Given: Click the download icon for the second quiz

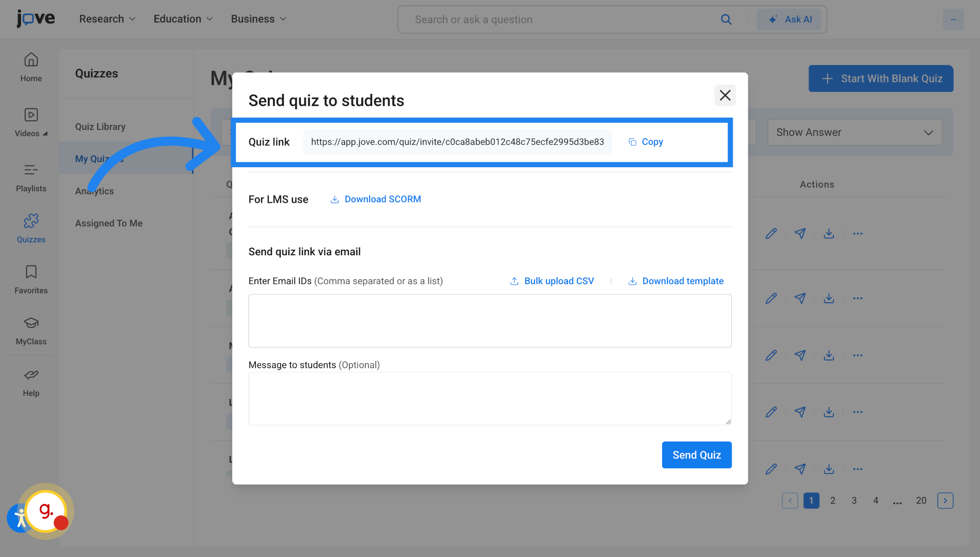Looking at the screenshot, I should click(829, 298).
